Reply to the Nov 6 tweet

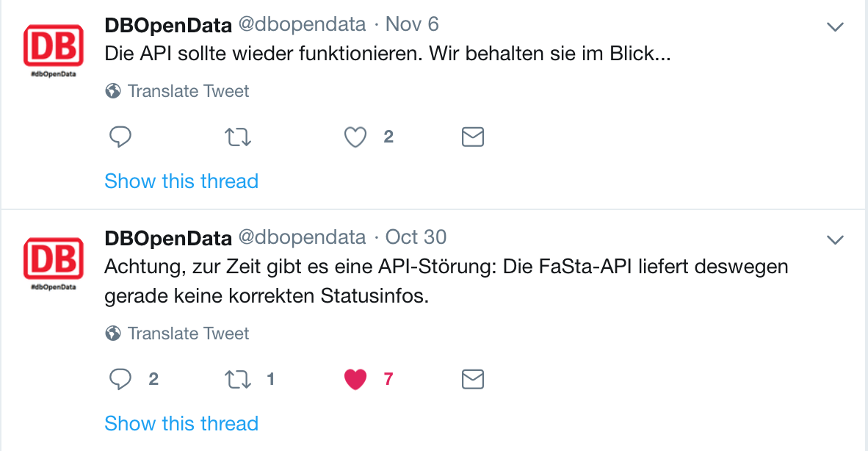(x=120, y=137)
